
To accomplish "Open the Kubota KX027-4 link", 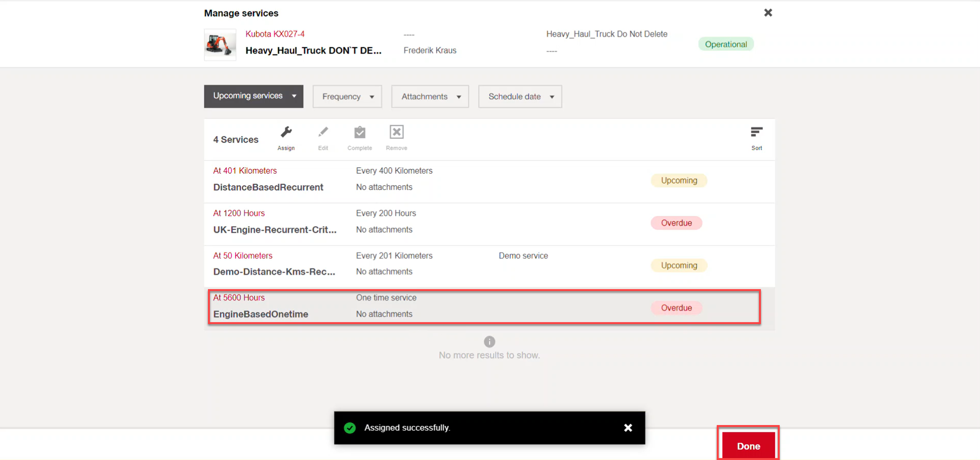I will tap(275, 34).
